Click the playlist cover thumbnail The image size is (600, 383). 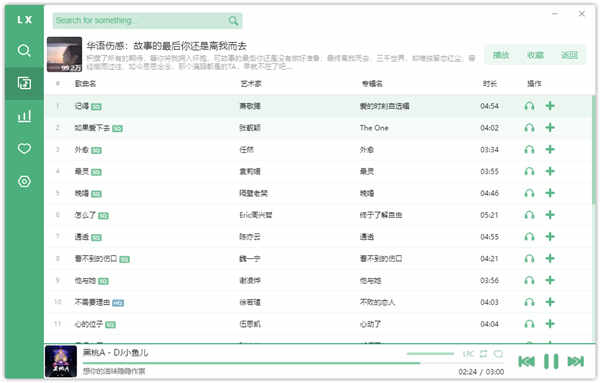64,54
